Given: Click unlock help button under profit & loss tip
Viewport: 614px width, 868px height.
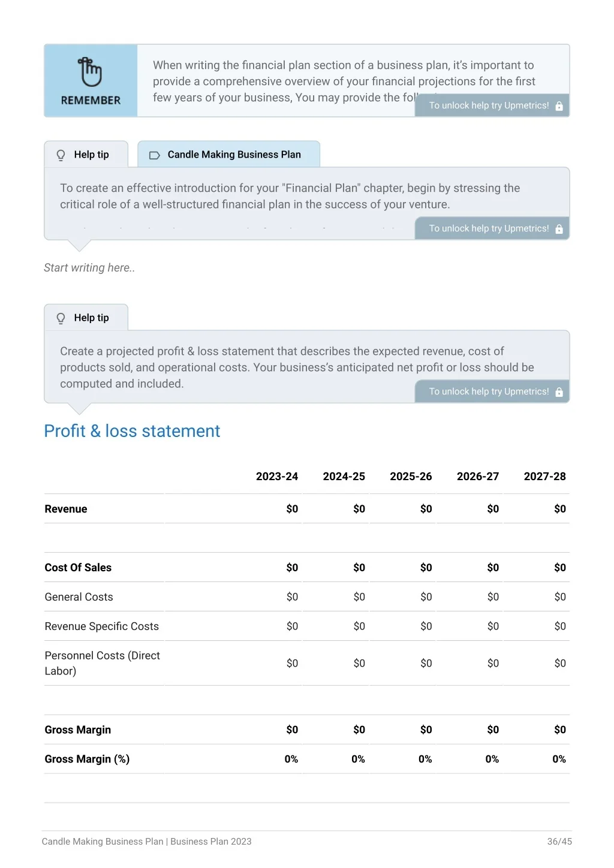Looking at the screenshot, I should click(492, 391).
